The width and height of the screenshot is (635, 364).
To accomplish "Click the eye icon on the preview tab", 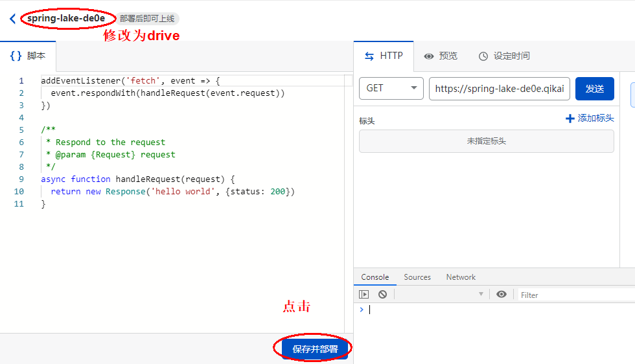I will (429, 56).
